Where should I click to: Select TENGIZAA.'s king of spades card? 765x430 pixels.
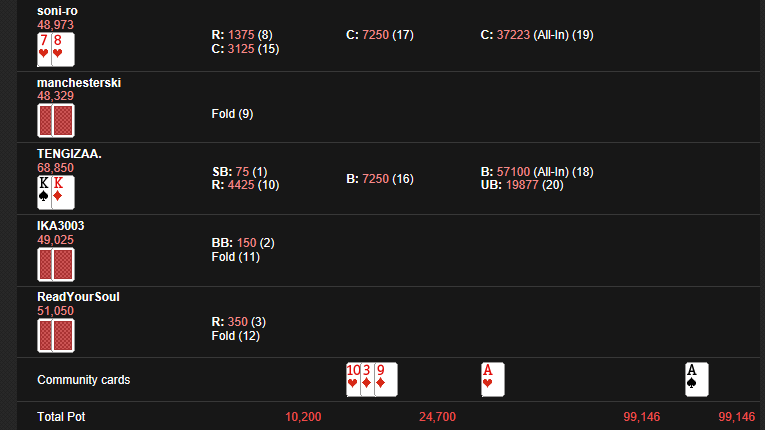pyautogui.click(x=44, y=192)
